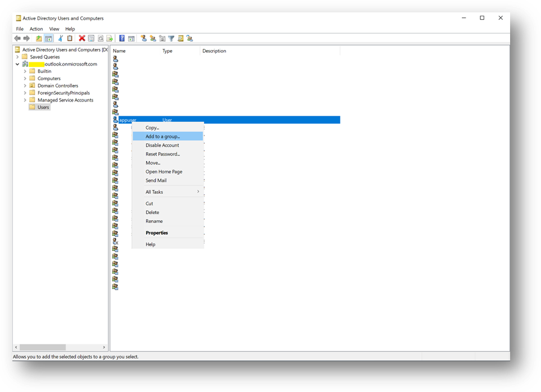Expand the ForeignSecurityPrincipals node
The width and height of the screenshot is (541, 392).
[25, 93]
